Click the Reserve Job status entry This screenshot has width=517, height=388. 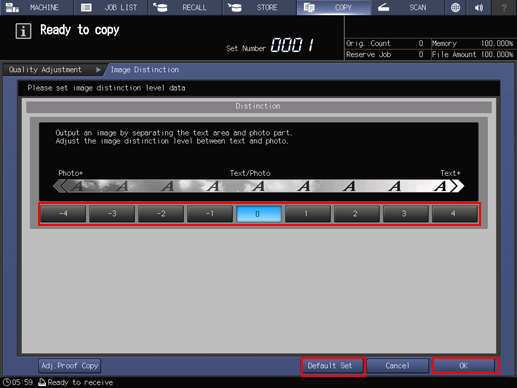(x=386, y=54)
